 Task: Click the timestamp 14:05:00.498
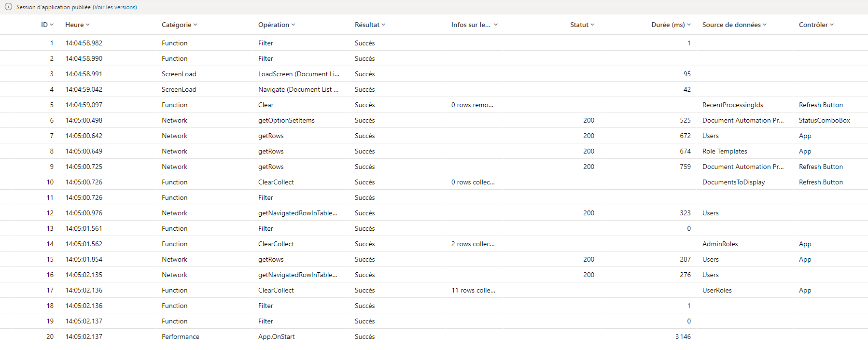coord(84,120)
